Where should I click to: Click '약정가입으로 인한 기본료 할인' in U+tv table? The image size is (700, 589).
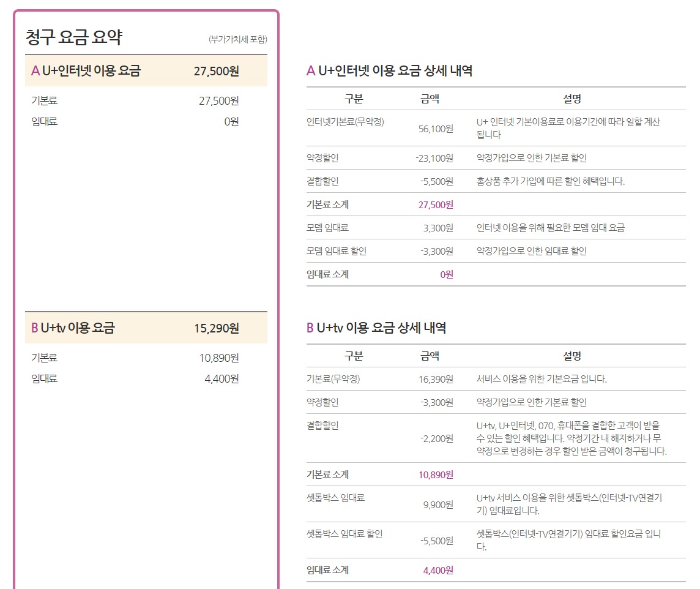[x=531, y=402]
